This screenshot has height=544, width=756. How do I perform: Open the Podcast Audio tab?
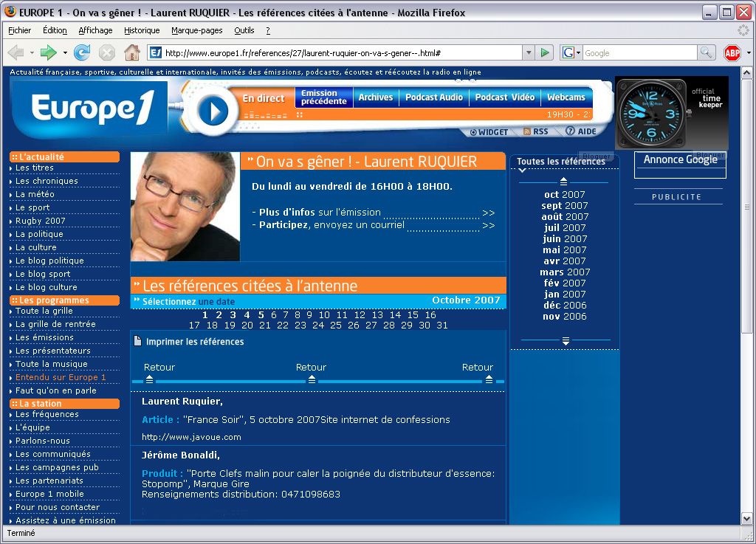(x=434, y=97)
